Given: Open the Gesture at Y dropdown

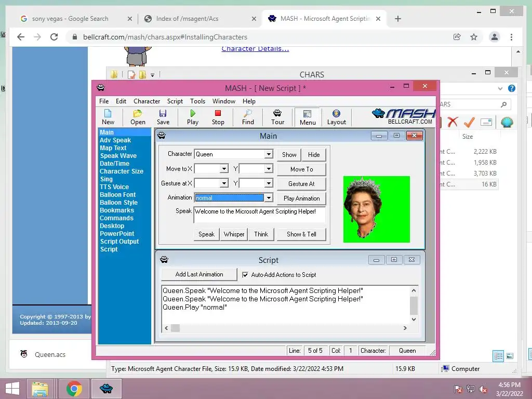Looking at the screenshot, I should coord(269,183).
